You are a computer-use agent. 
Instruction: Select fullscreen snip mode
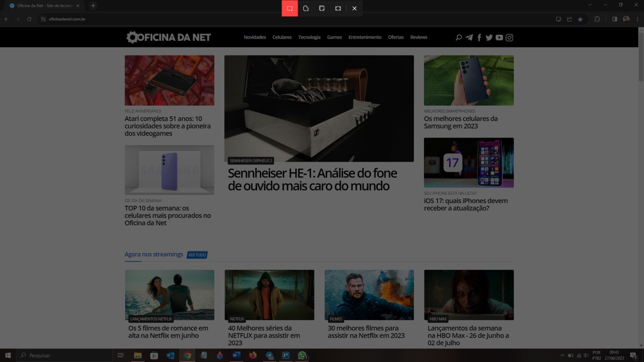338,8
